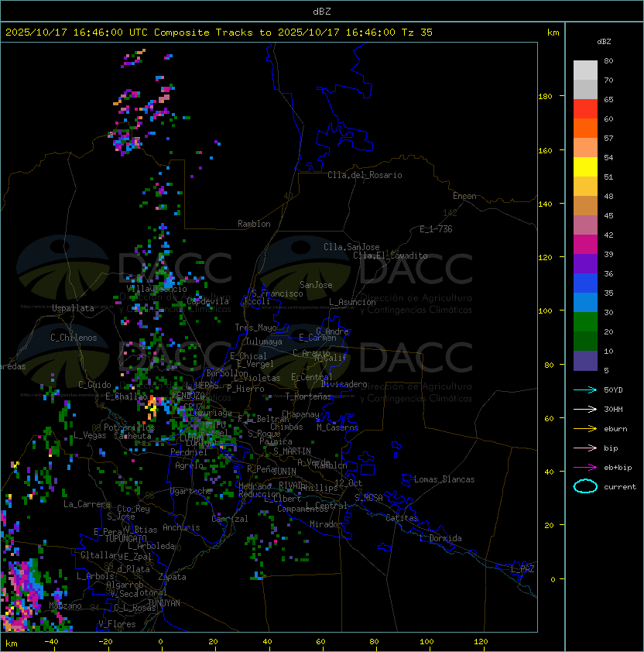Click the white 30HM arrow icon
644x652 pixels.
[x=585, y=409]
